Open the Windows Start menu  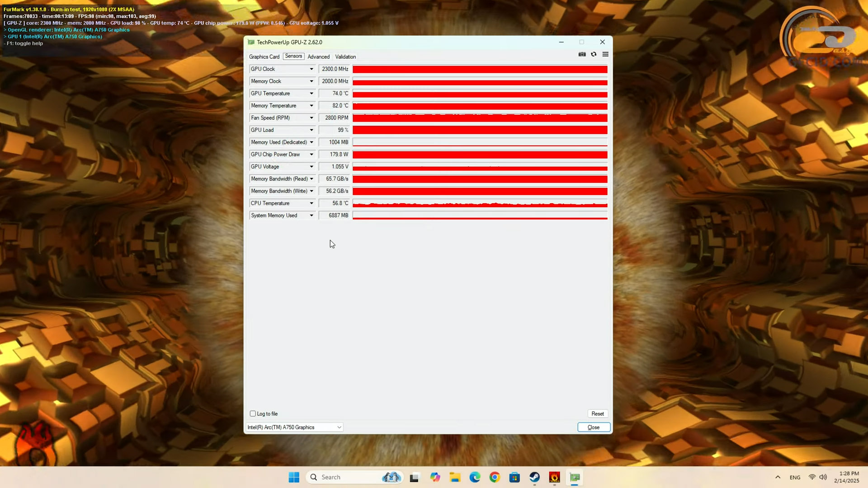294,477
